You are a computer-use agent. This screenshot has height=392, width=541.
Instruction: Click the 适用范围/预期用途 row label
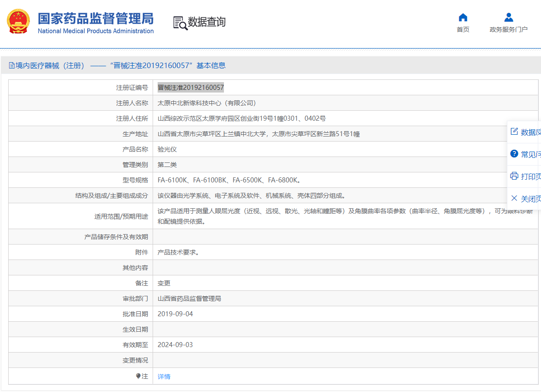[121, 216]
